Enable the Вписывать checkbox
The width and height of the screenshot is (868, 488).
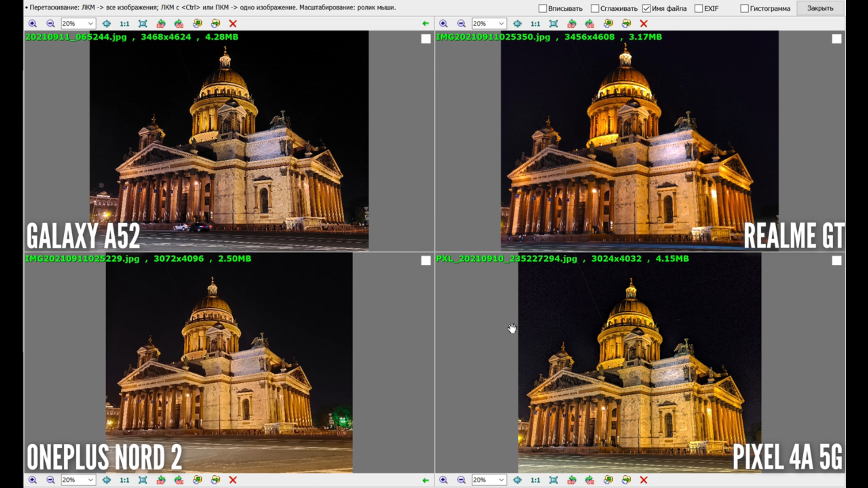[543, 9]
